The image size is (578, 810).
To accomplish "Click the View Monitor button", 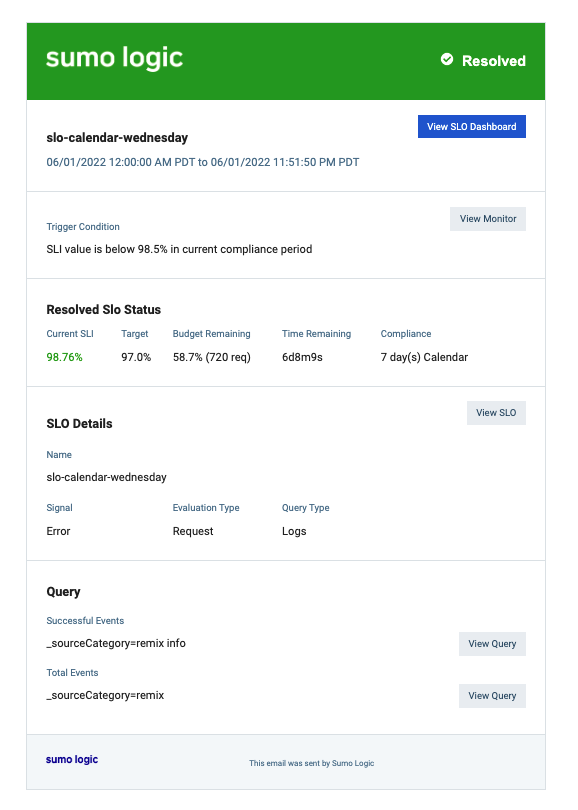I will coord(488,218).
